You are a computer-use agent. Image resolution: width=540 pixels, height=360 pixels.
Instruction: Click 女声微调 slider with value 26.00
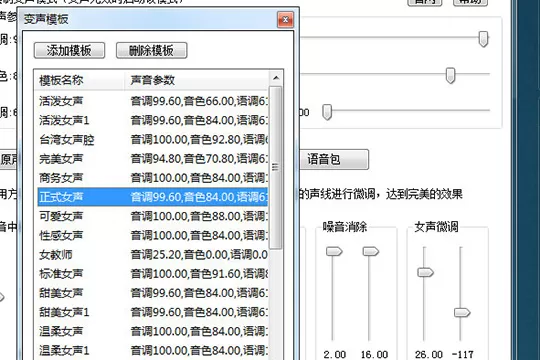tap(425, 273)
